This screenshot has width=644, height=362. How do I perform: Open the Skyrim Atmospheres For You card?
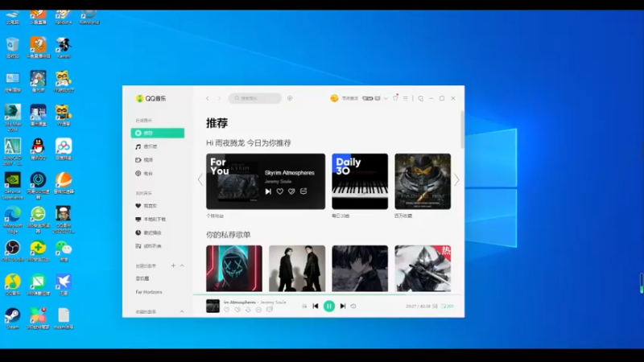[x=266, y=182]
